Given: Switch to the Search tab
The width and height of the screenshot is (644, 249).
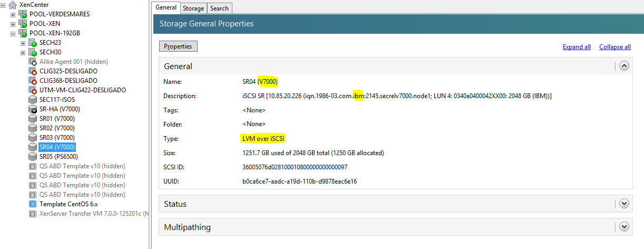Looking at the screenshot, I should click(x=219, y=8).
